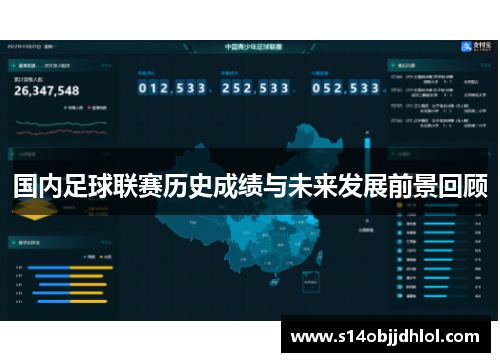500x362 pixels.
Task: Click the Alipay logo in the dashboard header
Action: (x=476, y=47)
